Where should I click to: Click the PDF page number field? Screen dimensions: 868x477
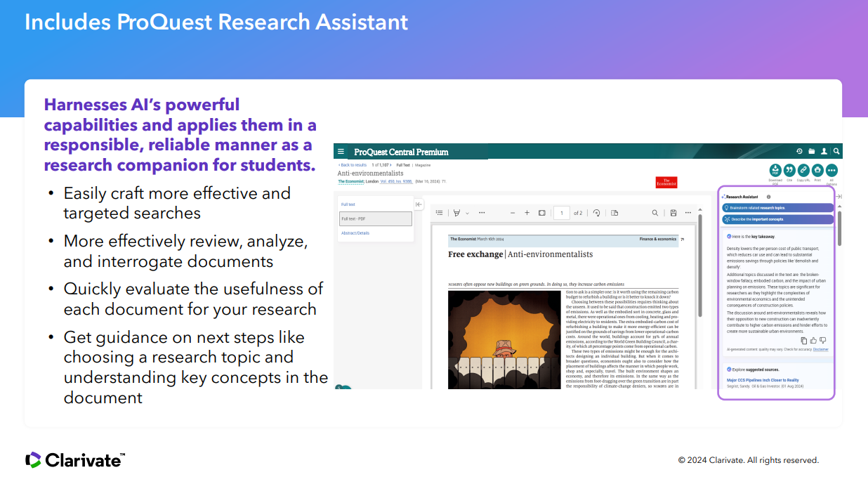point(561,213)
